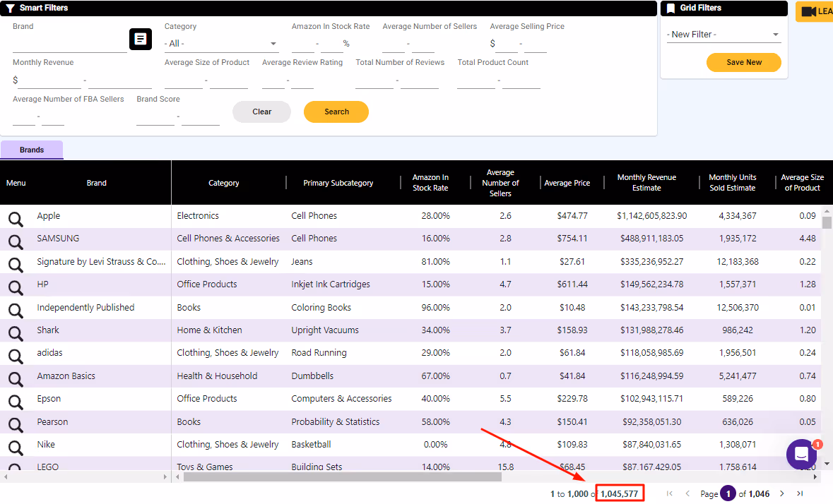833x504 pixels.
Task: Open menu icon for Amazon Basics
Action: click(x=16, y=379)
